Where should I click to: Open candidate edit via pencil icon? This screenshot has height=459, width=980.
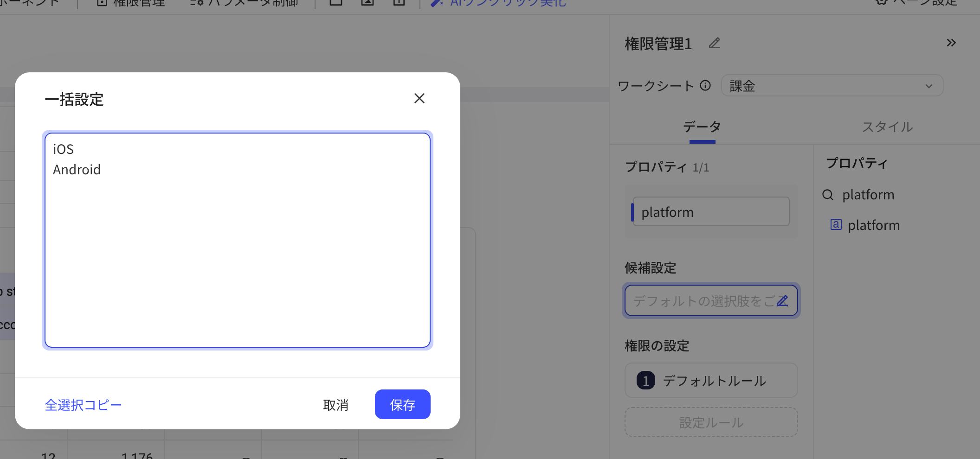782,301
